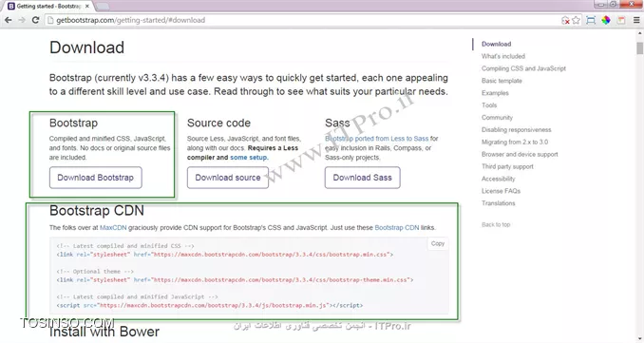Image resolution: width=644 pixels, height=343 pixels.
Task: Open Browser and device support link
Action: [520, 155]
